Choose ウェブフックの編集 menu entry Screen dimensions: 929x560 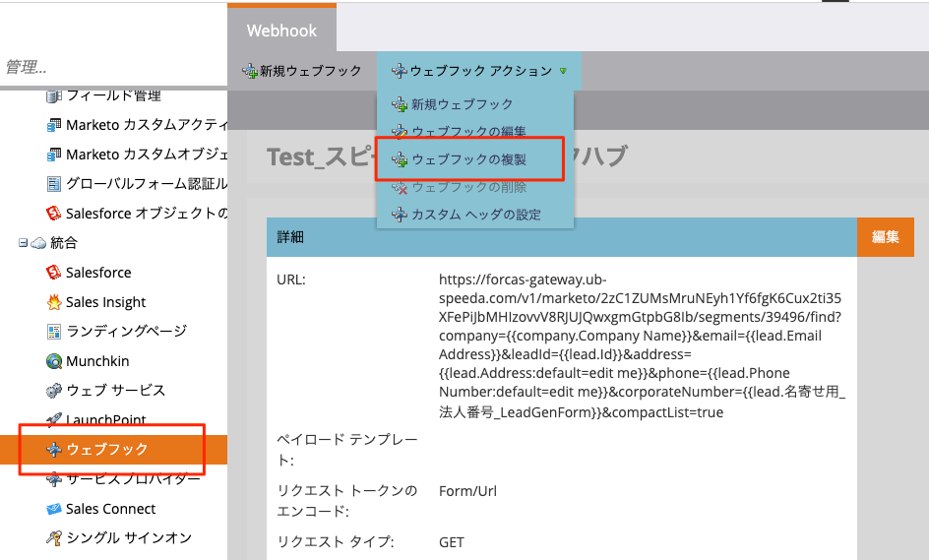(468, 132)
